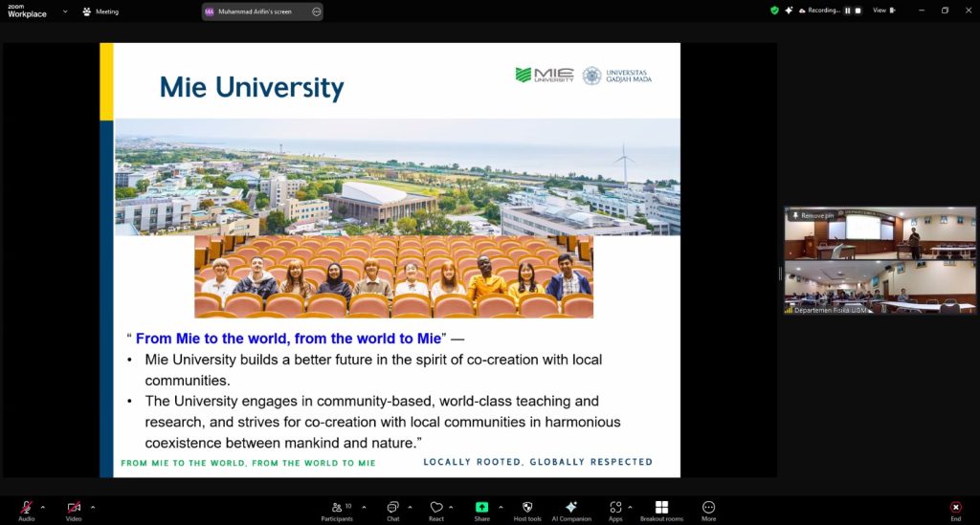Click AI Companion sparkle in top bar
This screenshot has width=980, height=525.
click(789, 11)
